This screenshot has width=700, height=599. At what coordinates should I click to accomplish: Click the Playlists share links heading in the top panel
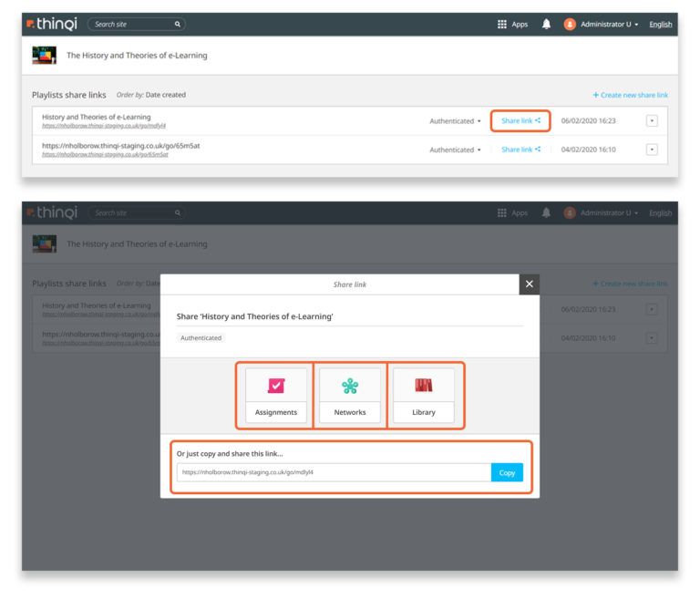(68, 95)
